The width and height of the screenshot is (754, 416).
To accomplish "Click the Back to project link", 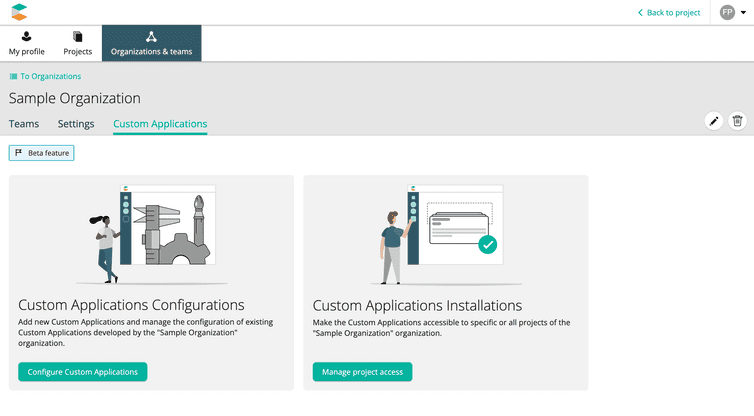I will (x=669, y=13).
